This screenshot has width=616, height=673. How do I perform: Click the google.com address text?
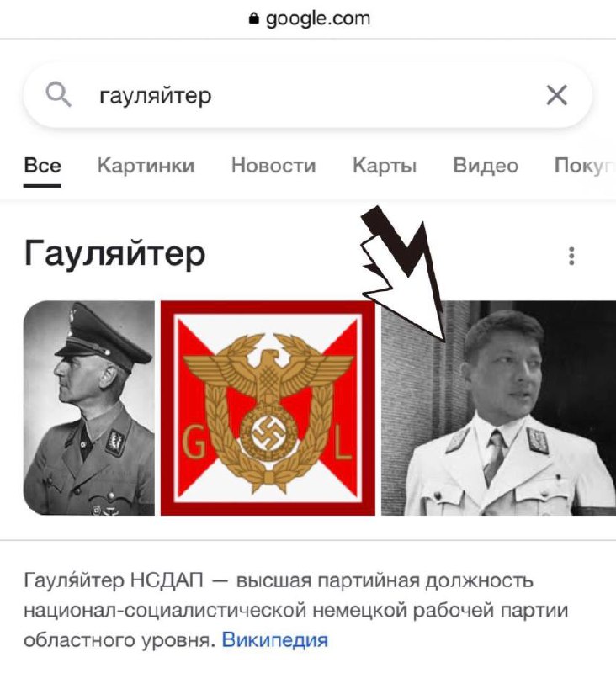click(317, 19)
